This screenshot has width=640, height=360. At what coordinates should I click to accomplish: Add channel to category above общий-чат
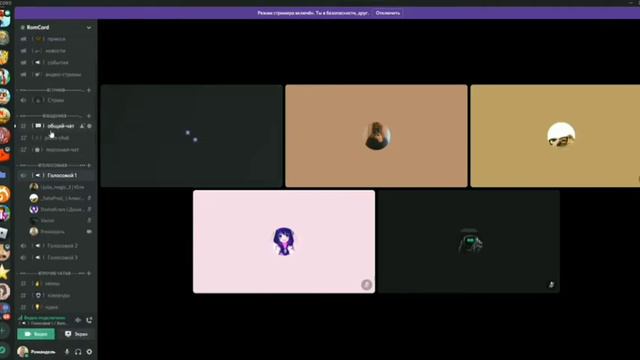(x=89, y=116)
